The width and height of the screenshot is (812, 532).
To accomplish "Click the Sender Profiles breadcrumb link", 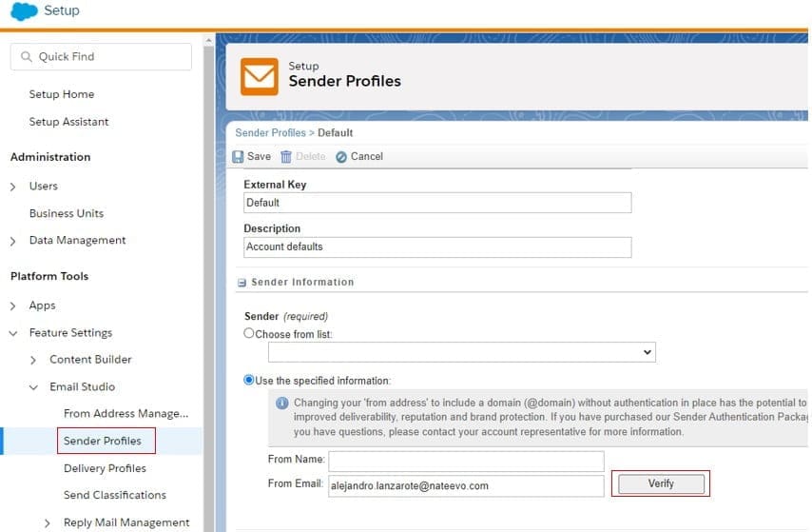I will (270, 133).
